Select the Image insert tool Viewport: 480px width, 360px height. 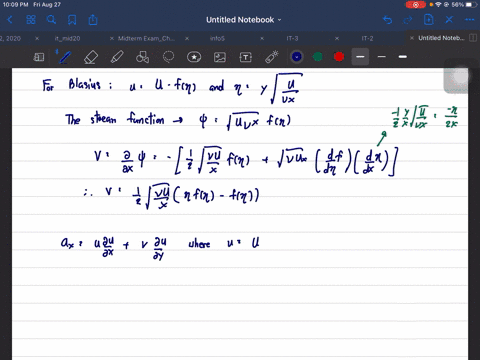pos(220,57)
